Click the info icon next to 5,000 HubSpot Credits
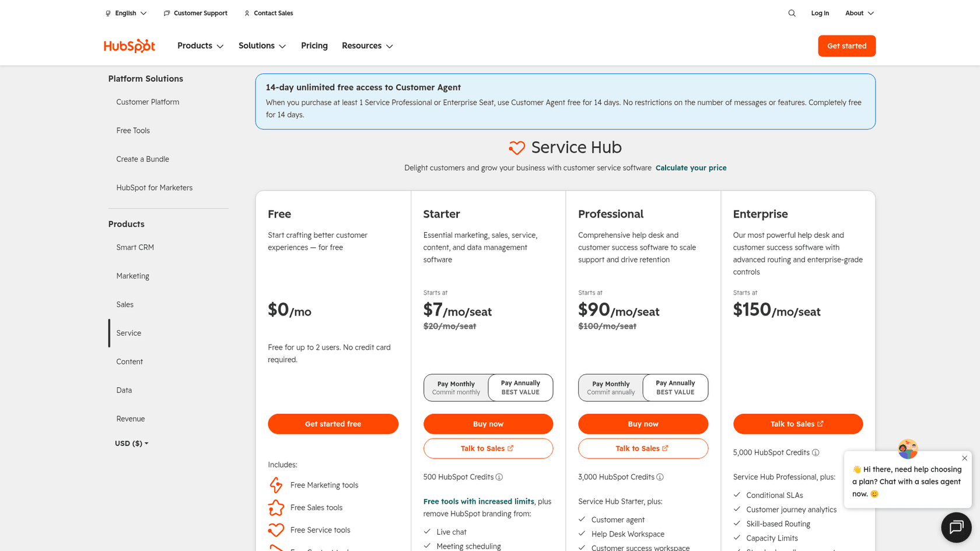The width and height of the screenshot is (980, 551). (815, 452)
